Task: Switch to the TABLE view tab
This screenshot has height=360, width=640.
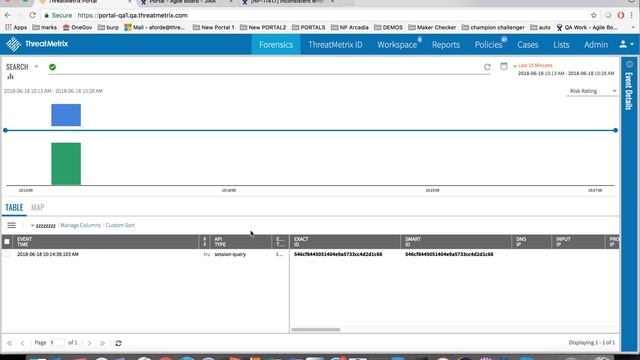Action: [14, 207]
